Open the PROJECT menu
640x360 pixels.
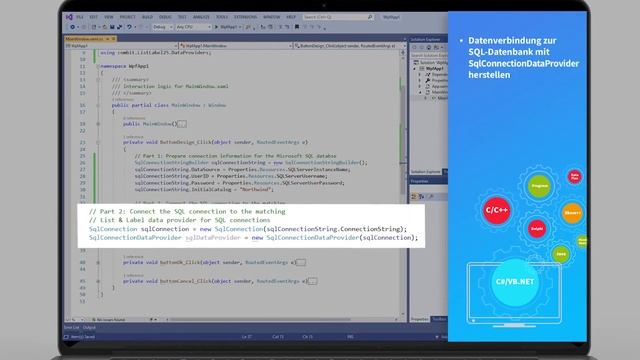[x=127, y=17]
